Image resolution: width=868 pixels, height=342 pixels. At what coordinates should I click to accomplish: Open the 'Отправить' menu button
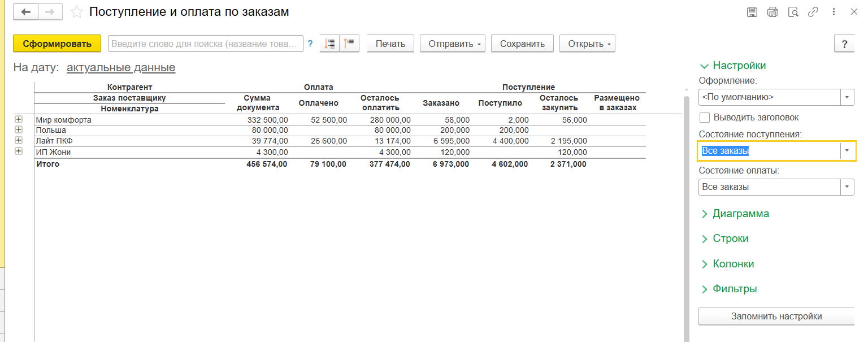tap(453, 44)
